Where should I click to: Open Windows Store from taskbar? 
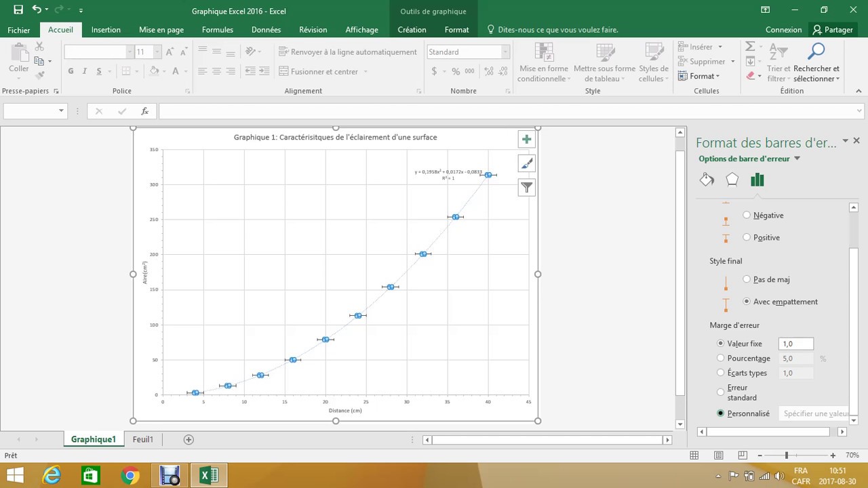click(x=91, y=476)
